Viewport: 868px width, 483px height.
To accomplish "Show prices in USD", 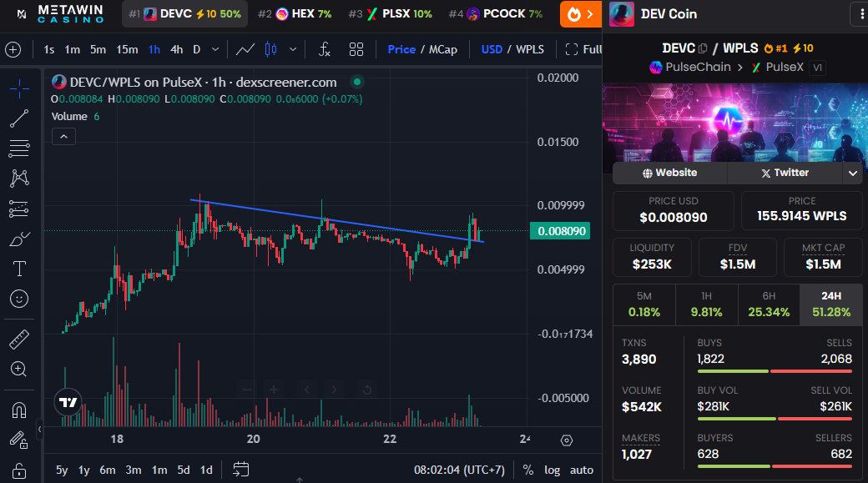I will tap(492, 50).
